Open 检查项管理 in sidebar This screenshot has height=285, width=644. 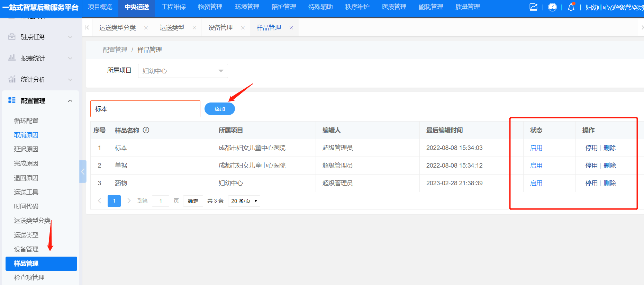[x=29, y=278]
